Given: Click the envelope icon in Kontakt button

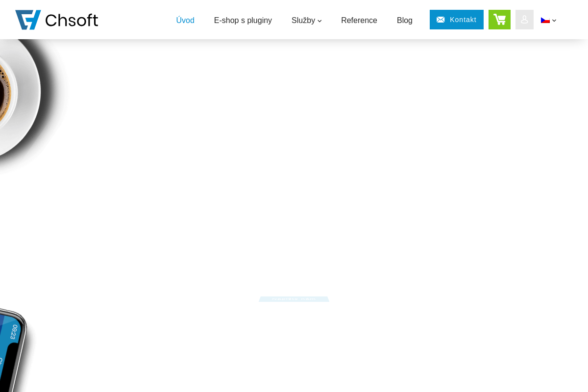Looking at the screenshot, I should click(x=441, y=20).
